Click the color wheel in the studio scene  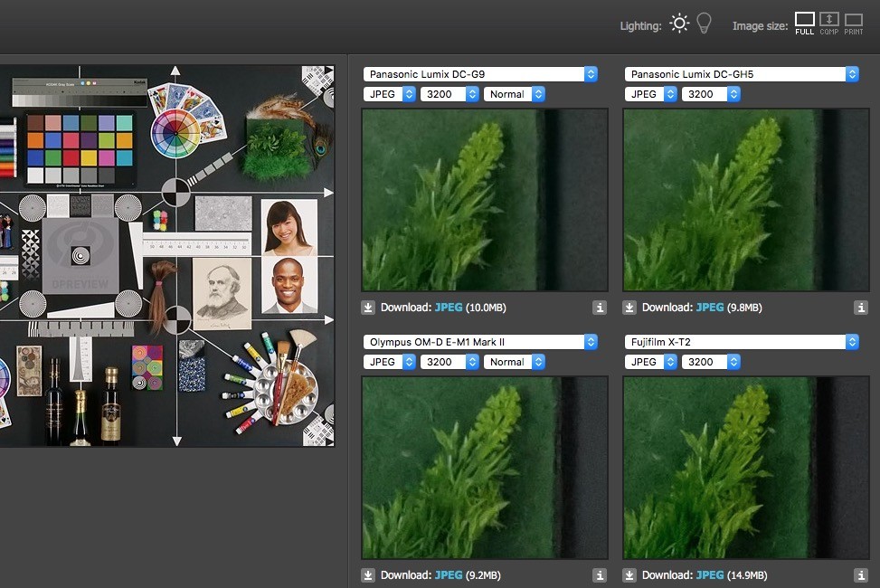175,133
